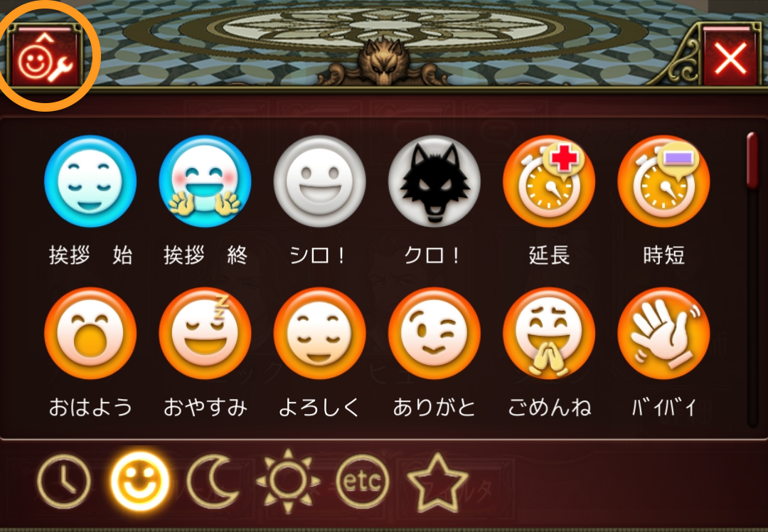Tap the 延長 time extension stamp
The height and width of the screenshot is (532, 768).
(548, 181)
